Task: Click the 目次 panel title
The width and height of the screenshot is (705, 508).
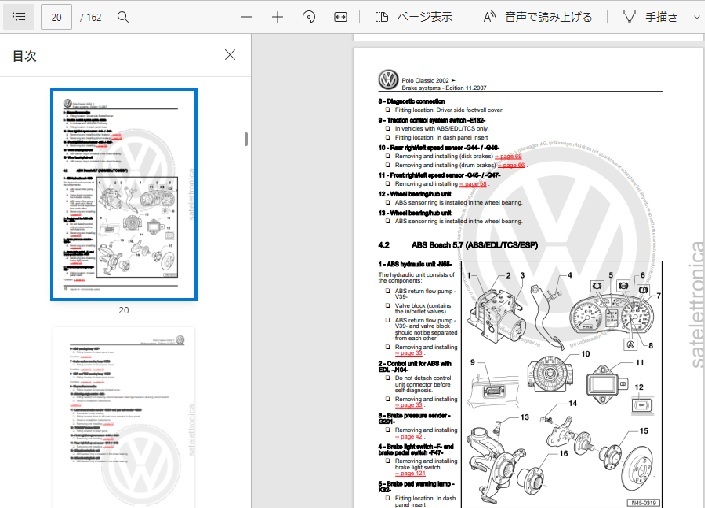Action: click(24, 56)
